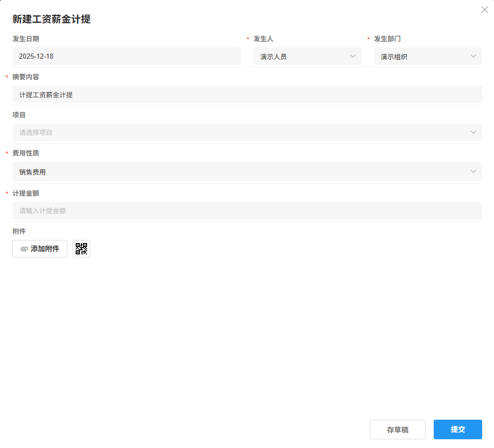Open the 费用性质 dropdown showing 销售费用
Image resolution: width=494 pixels, height=448 pixels.
tap(247, 171)
